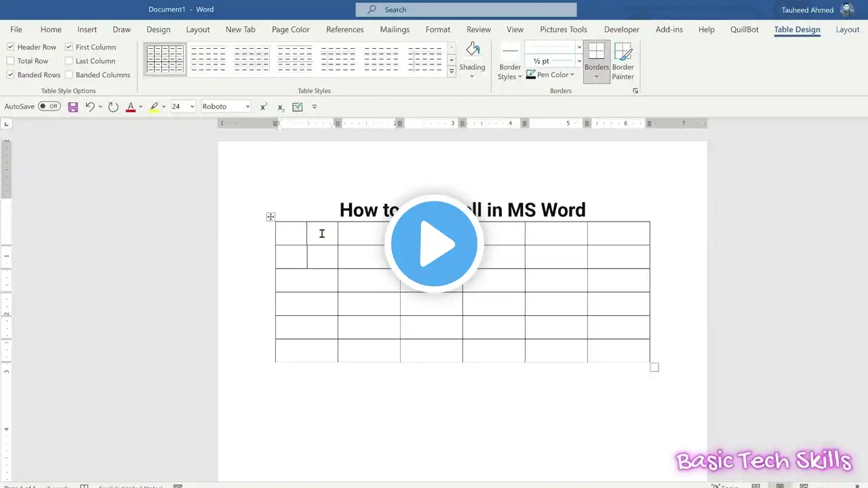Open the ½ pt line weight dropdown
Viewport: 868px width, 488px height.
click(x=579, y=61)
